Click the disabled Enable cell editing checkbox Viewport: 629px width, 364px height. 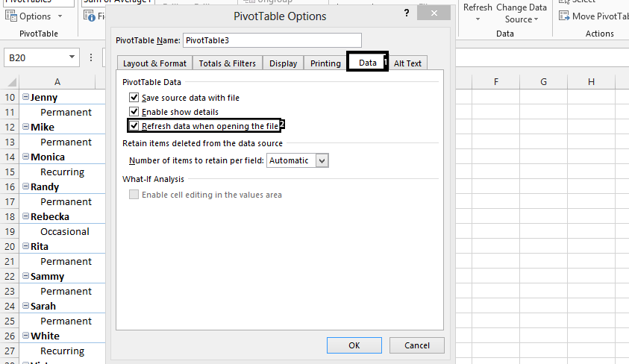134,195
